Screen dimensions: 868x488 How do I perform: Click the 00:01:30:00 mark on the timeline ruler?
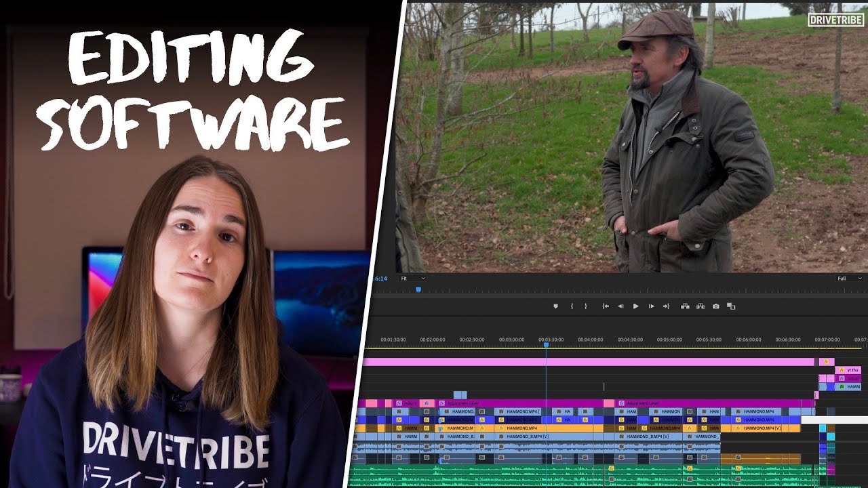[393, 340]
